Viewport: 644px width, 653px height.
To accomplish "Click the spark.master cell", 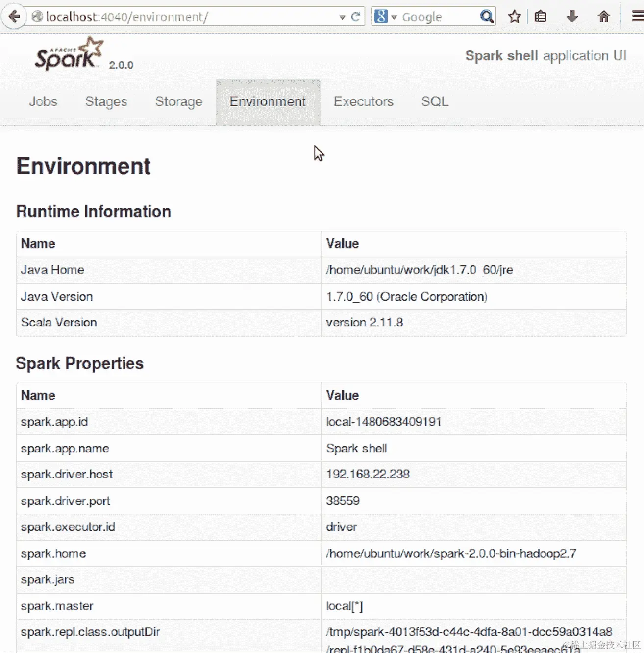I will pyautogui.click(x=169, y=606).
